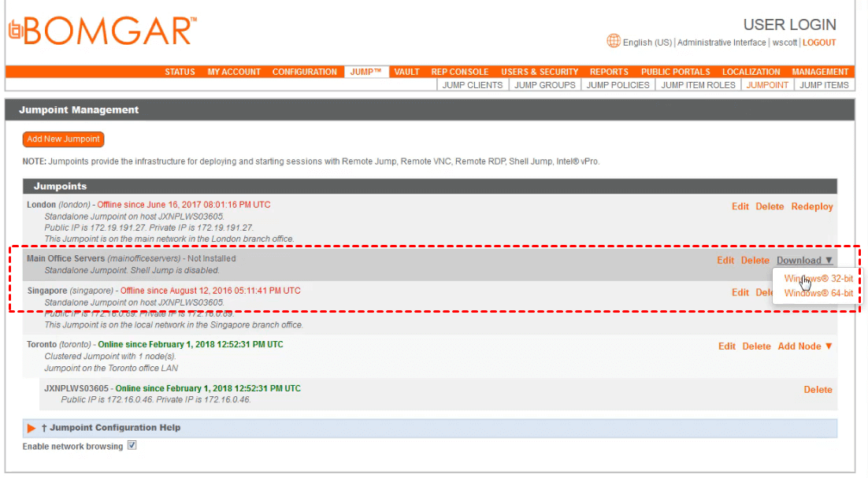Go to the REPORTS tab
This screenshot has height=478, width=868.
(609, 72)
